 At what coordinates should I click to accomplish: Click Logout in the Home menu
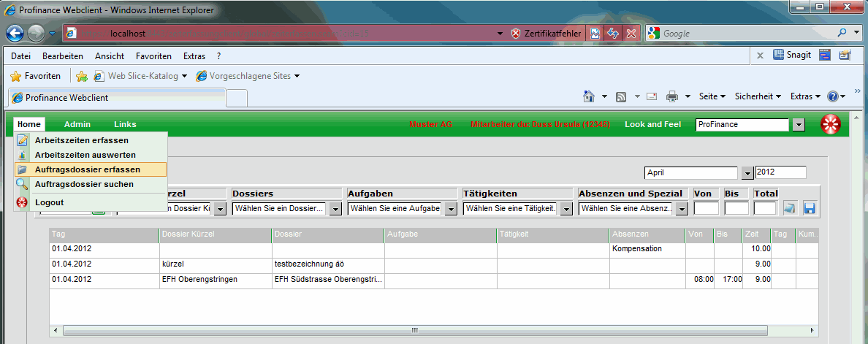(x=49, y=202)
